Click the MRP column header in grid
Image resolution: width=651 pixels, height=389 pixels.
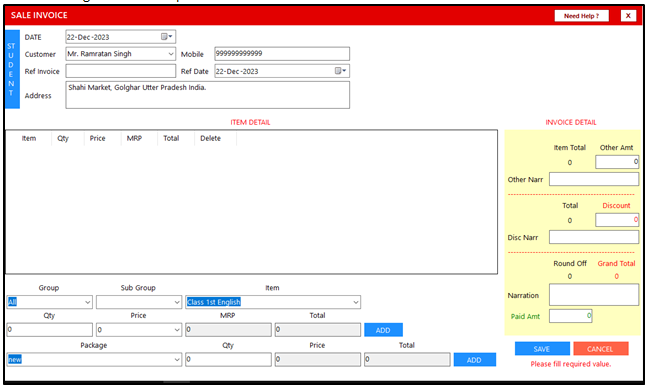tap(134, 138)
